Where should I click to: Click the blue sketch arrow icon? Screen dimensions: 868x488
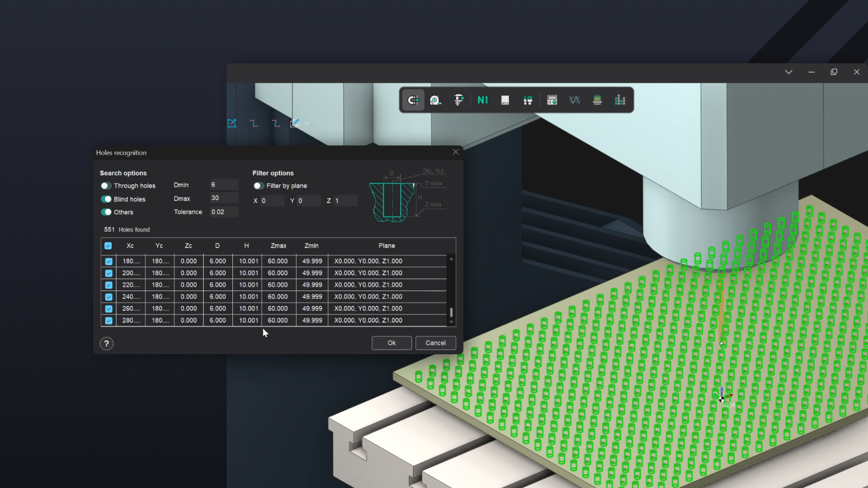tap(232, 123)
